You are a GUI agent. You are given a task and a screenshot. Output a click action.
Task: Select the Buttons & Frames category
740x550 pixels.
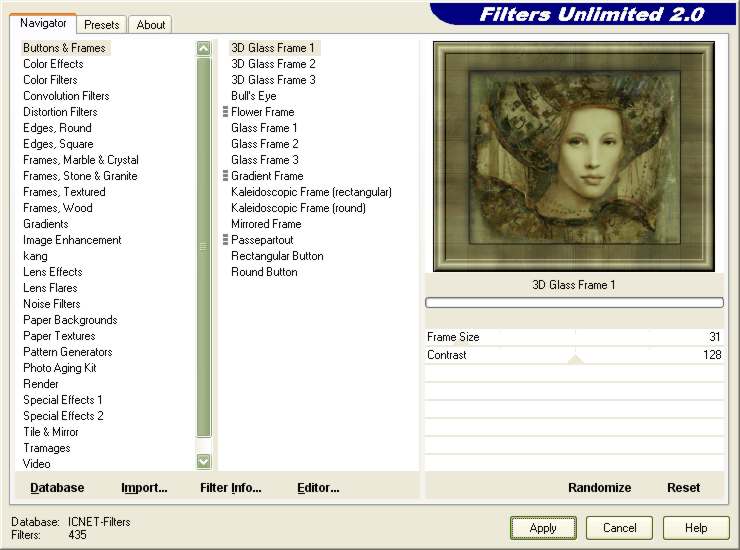65,48
